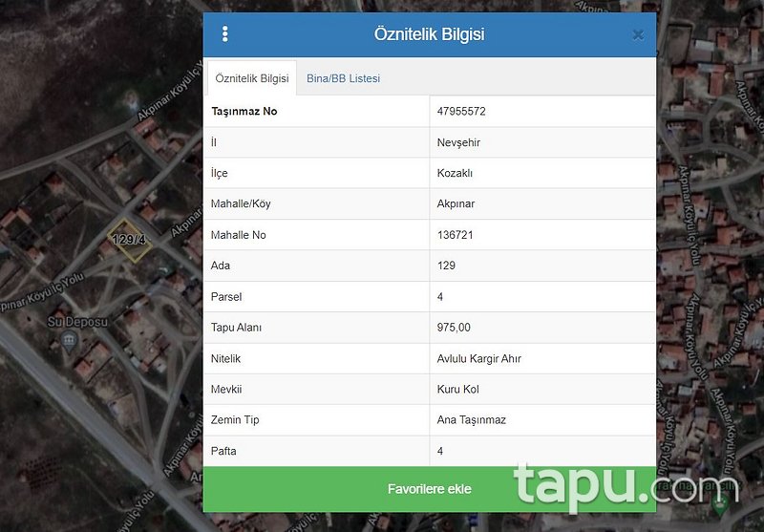Click the Mahalle/Köy value Akpınar

coord(456,203)
